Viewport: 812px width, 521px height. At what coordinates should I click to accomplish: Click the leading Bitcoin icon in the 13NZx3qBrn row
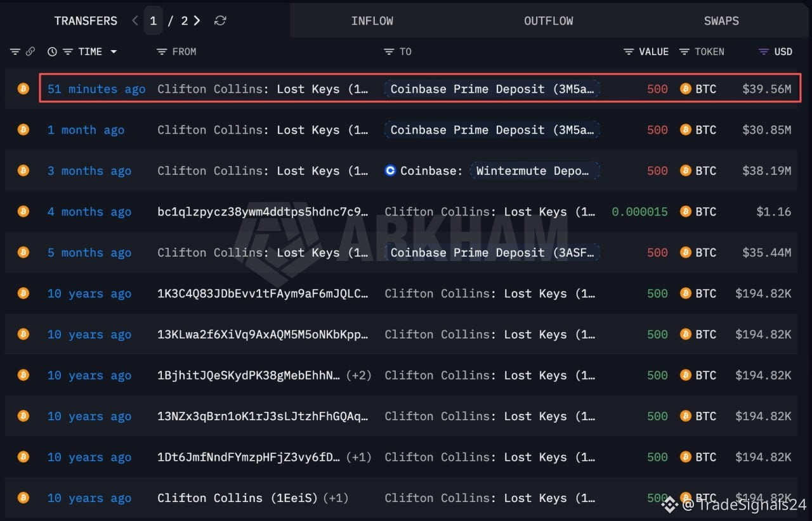coord(23,416)
